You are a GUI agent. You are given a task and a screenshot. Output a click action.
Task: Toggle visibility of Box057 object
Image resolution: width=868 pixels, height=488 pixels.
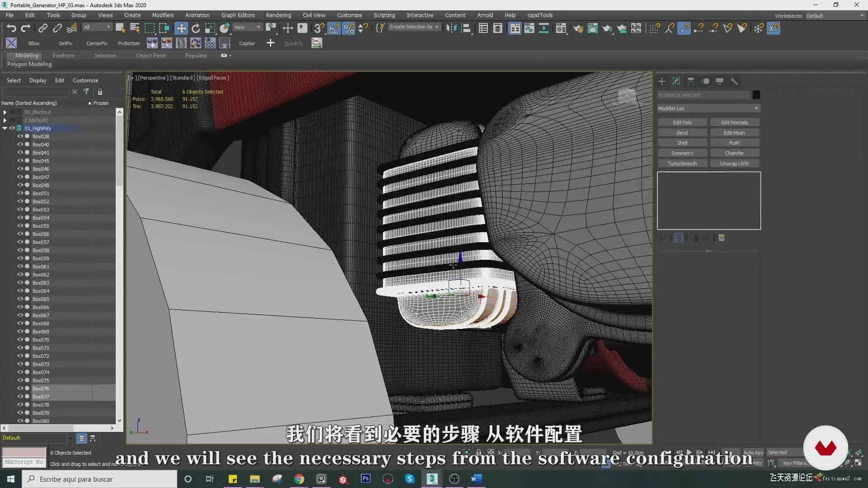20,242
